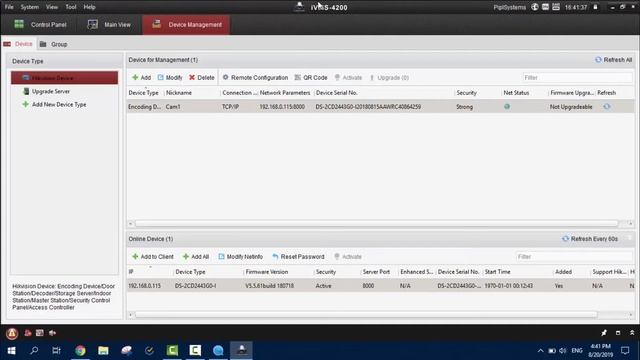
Task: Click the globe icon in title bar
Action: pos(535,7)
